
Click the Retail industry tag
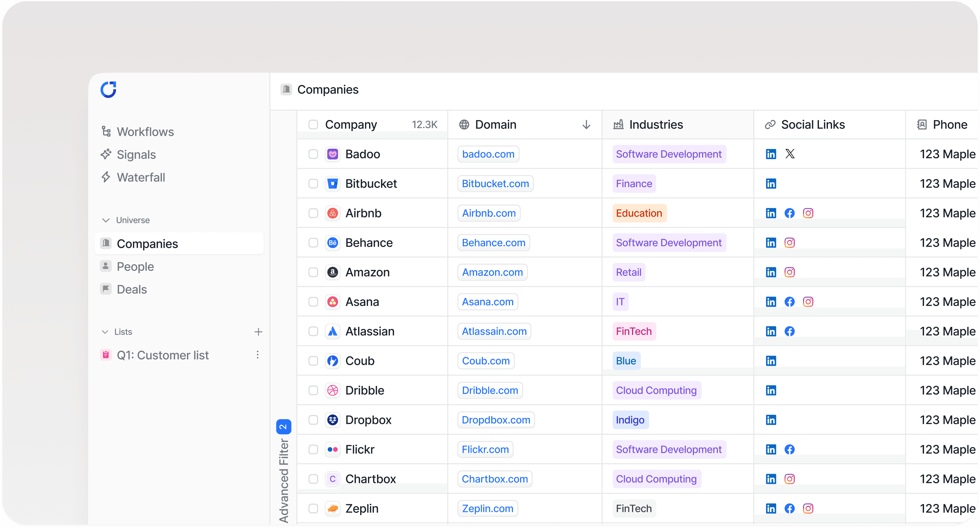click(629, 272)
